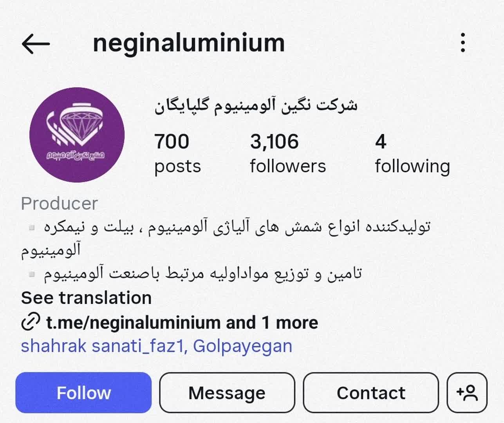This screenshot has width=504, height=423.
Task: Tap the Producer category label
Action: click(59, 203)
